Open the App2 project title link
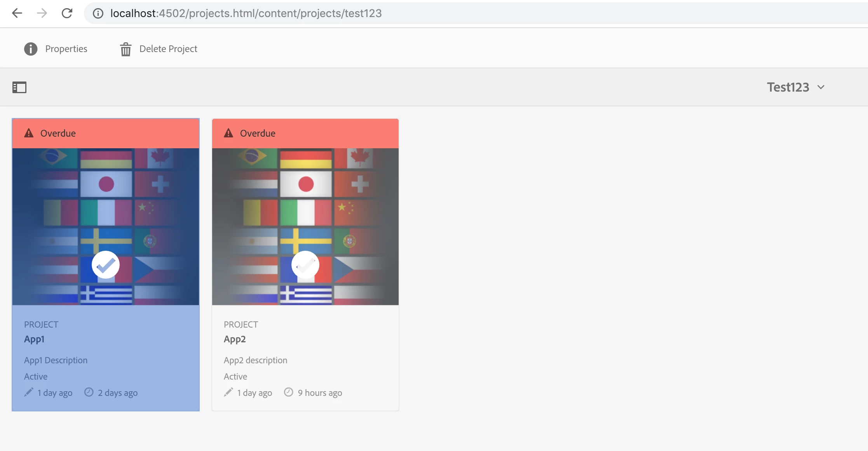 (x=235, y=339)
